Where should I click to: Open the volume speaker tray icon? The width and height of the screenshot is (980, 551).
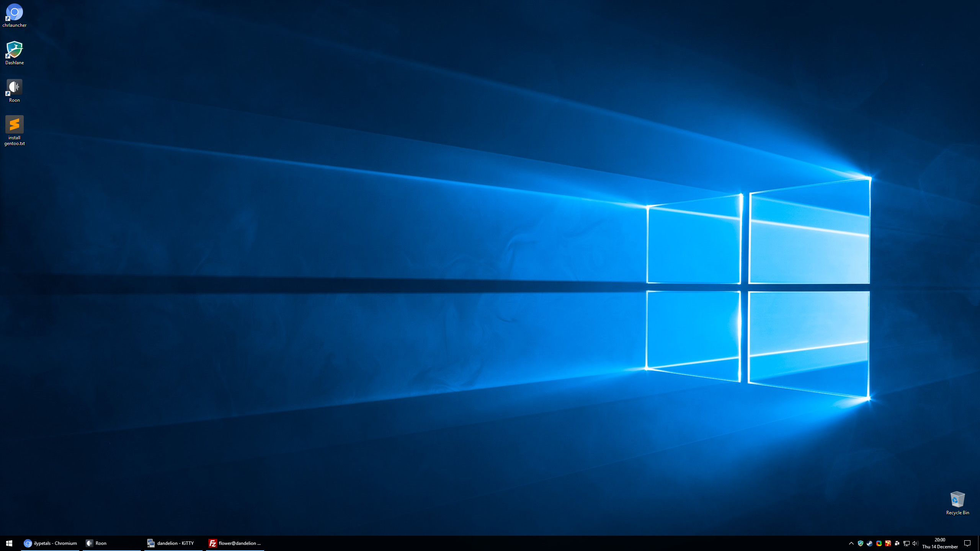(915, 543)
